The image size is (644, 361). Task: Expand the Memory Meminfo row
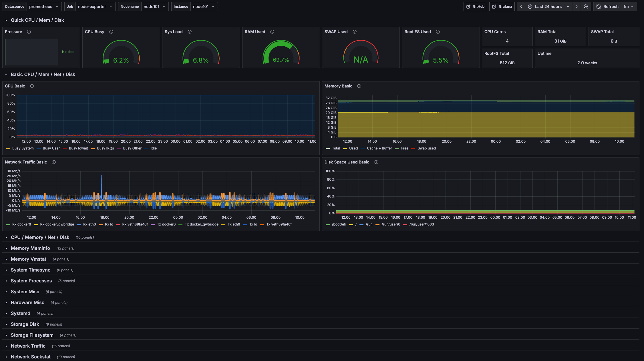(x=30, y=248)
